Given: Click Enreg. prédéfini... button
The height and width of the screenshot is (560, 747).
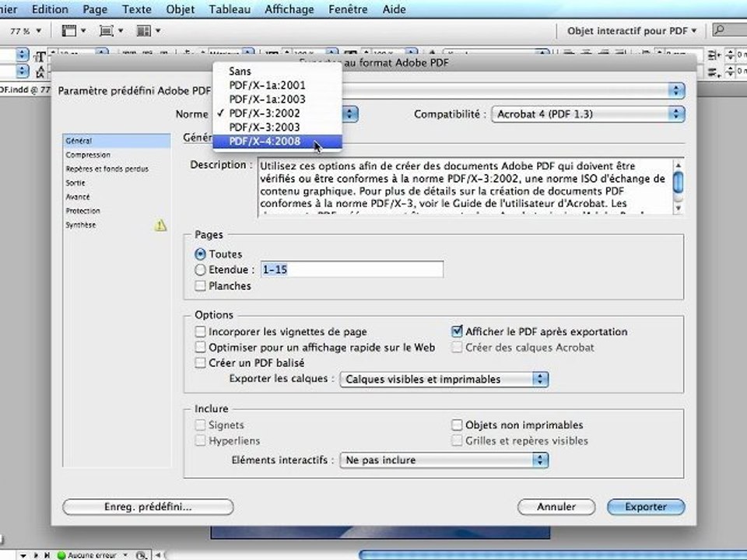Looking at the screenshot, I should click(x=148, y=506).
